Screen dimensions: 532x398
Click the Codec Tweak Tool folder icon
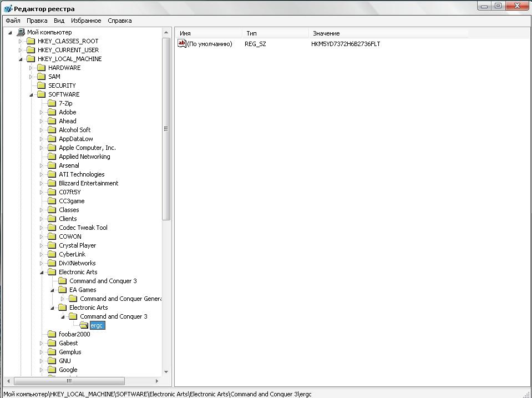[52, 228]
